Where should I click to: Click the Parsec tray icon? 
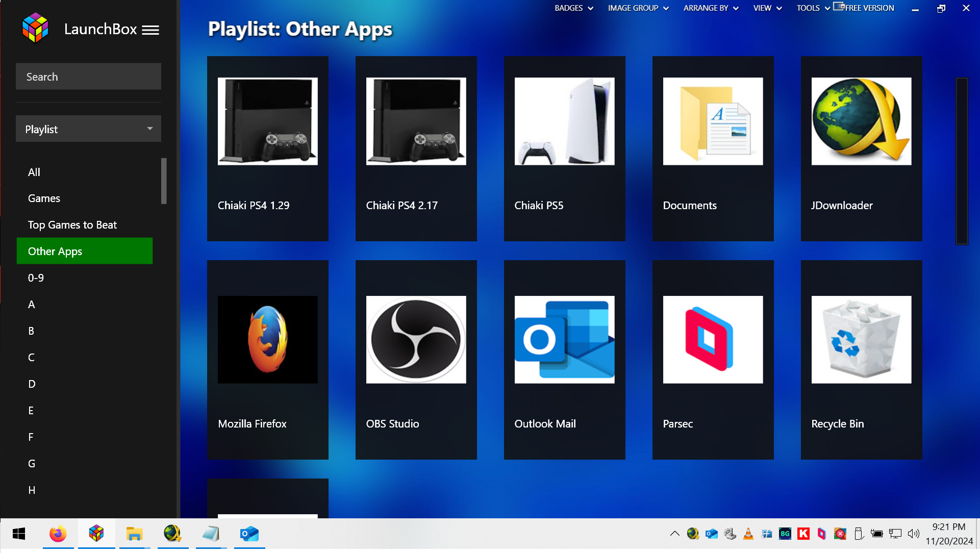(x=822, y=534)
